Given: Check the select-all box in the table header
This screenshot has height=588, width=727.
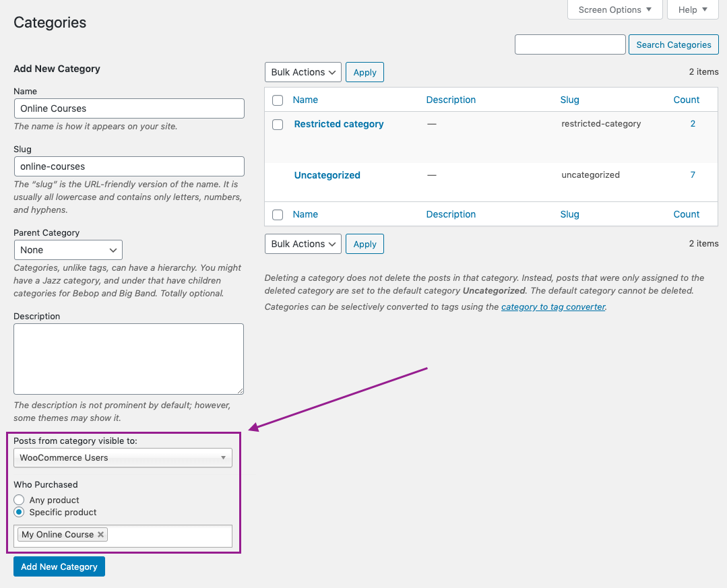Looking at the screenshot, I should pos(278,100).
